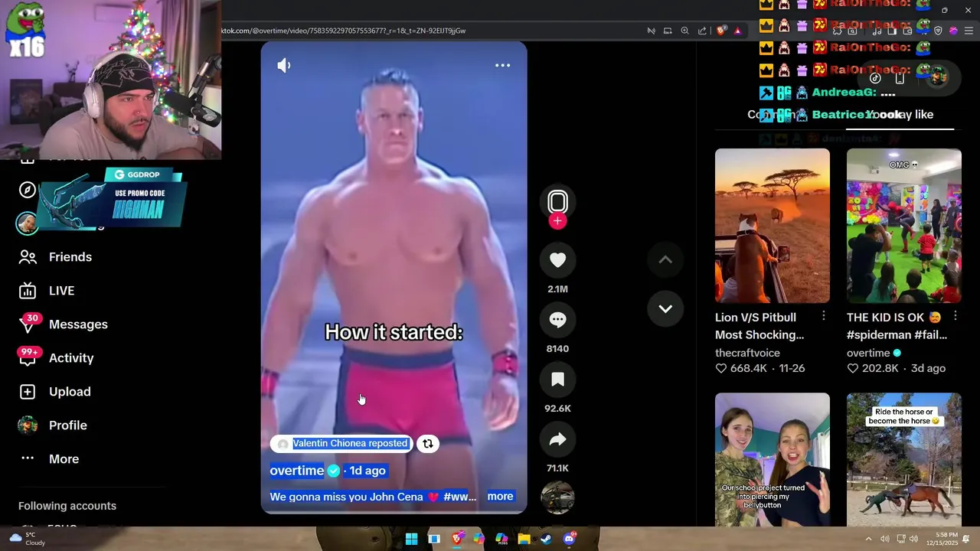Open the Windows Start menu
The width and height of the screenshot is (980, 551).
click(411, 539)
